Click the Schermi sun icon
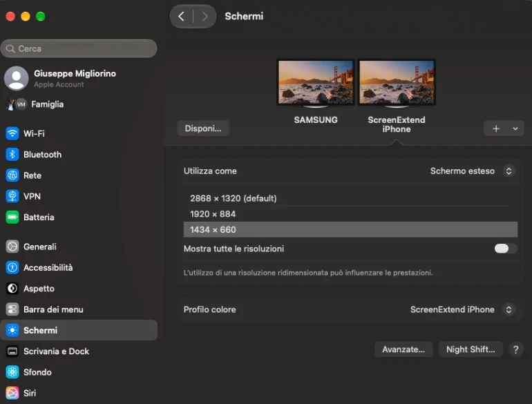Viewport: 532px width, 404px height. (12, 330)
